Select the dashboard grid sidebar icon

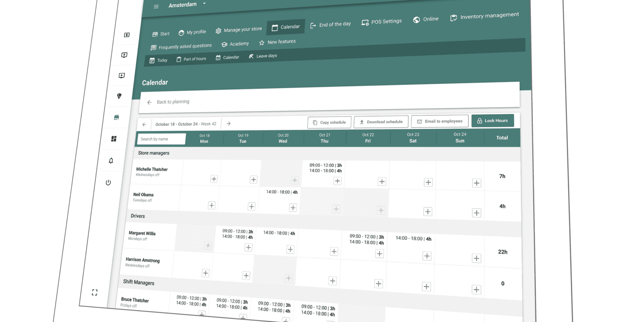pyautogui.click(x=114, y=139)
